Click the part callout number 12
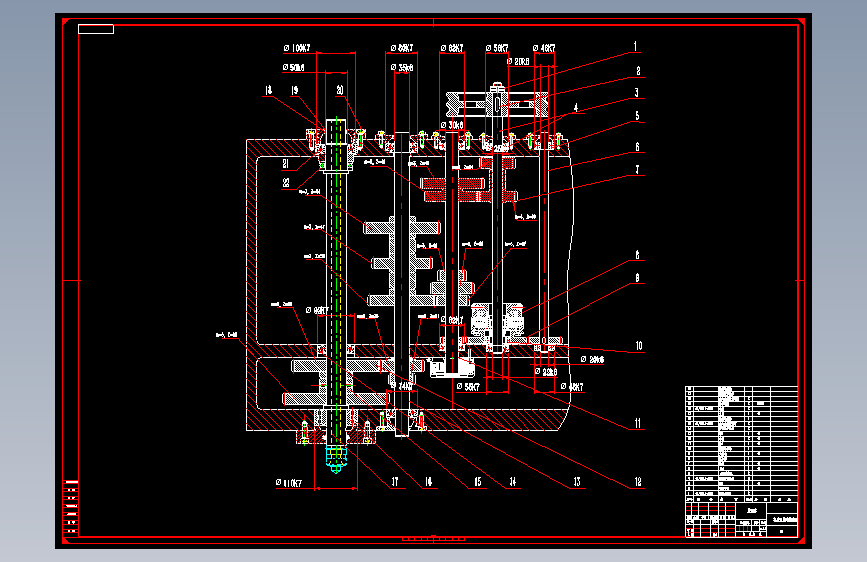This screenshot has height=562, width=867. pos(638,482)
